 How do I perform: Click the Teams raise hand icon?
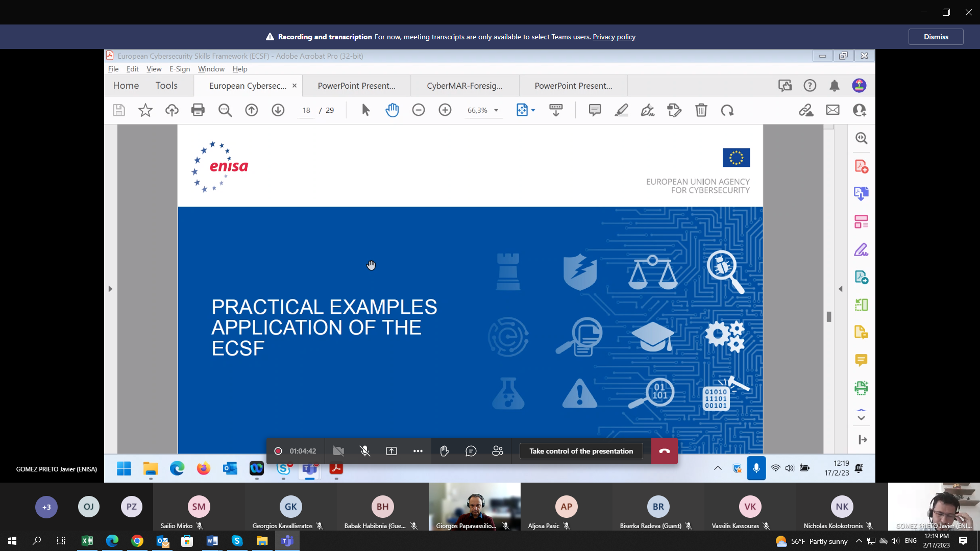coord(445,451)
